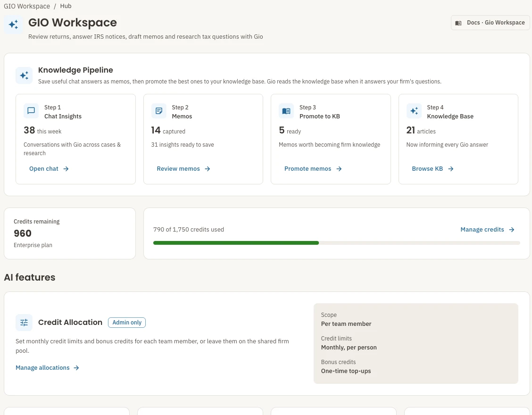This screenshot has height=415, width=532.
Task: Click 'Now informing every Gio answer' text
Action: (x=447, y=145)
